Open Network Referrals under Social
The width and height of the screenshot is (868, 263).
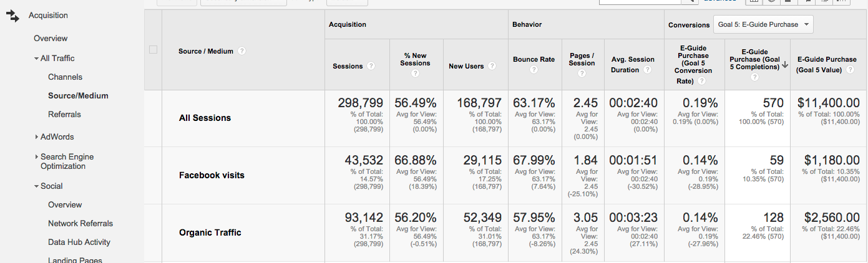(80, 224)
